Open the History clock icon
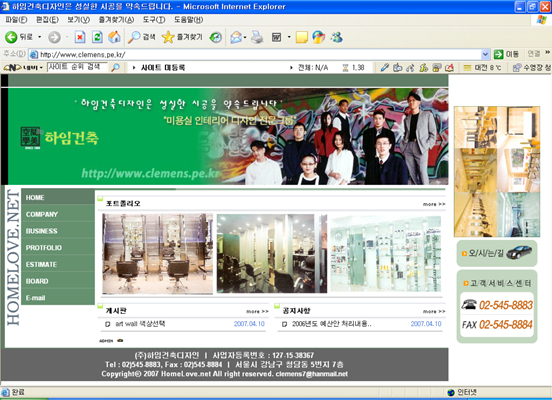The width and height of the screenshot is (552, 400). (215, 37)
